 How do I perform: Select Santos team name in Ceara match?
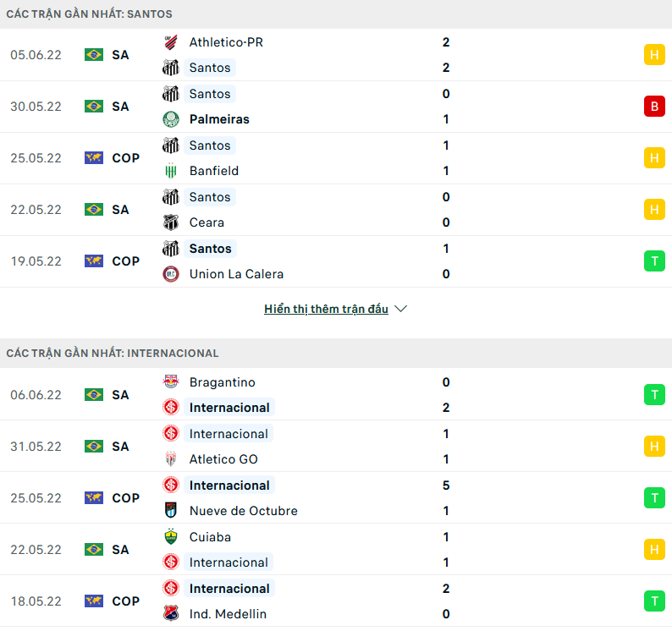tap(210, 197)
